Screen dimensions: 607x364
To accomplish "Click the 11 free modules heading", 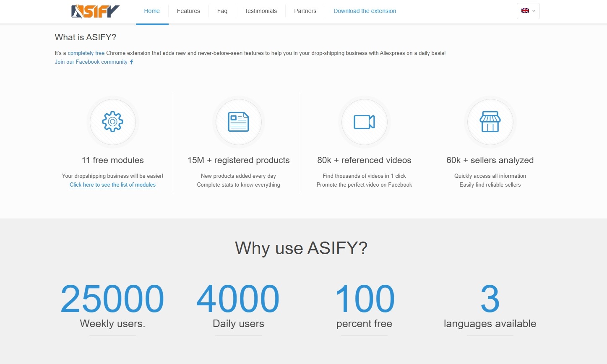I will pyautogui.click(x=113, y=160).
